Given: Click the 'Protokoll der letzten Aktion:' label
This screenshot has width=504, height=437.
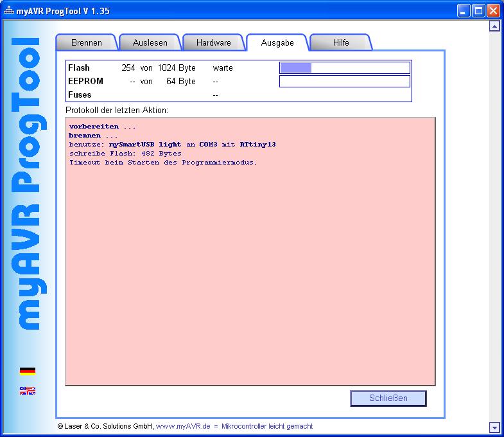Looking at the screenshot, I should pyautogui.click(x=117, y=110).
